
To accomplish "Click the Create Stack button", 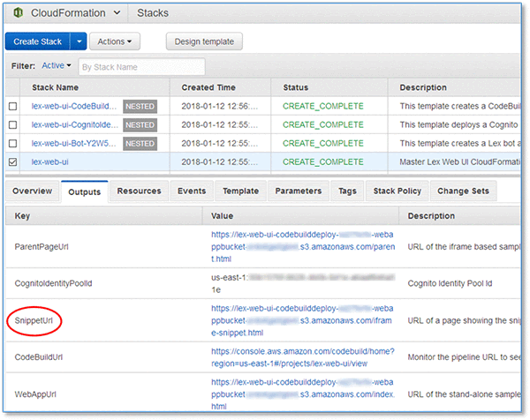I will 37,41.
